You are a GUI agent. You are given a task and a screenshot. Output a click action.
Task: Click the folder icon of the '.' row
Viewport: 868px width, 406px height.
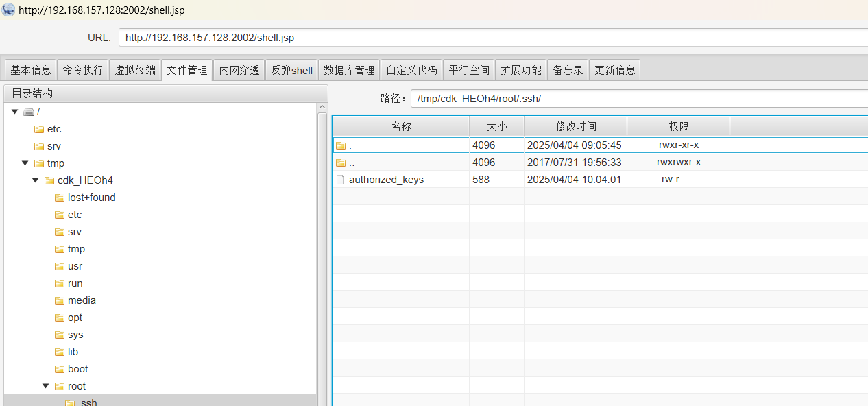341,145
